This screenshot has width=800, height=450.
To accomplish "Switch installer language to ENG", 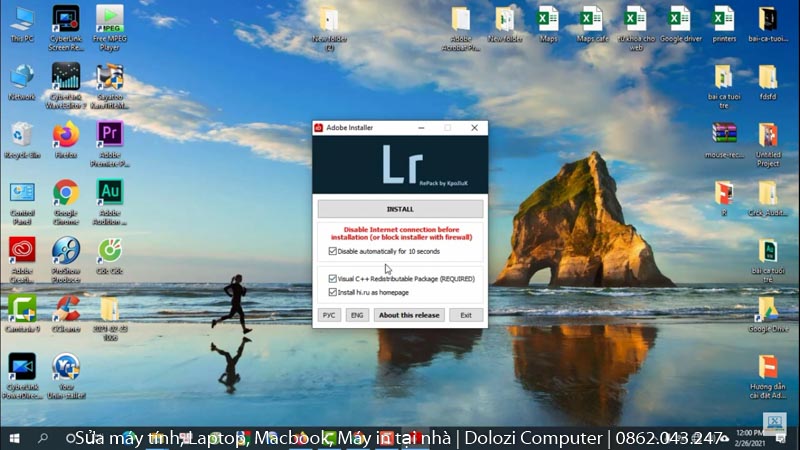I will (357, 315).
